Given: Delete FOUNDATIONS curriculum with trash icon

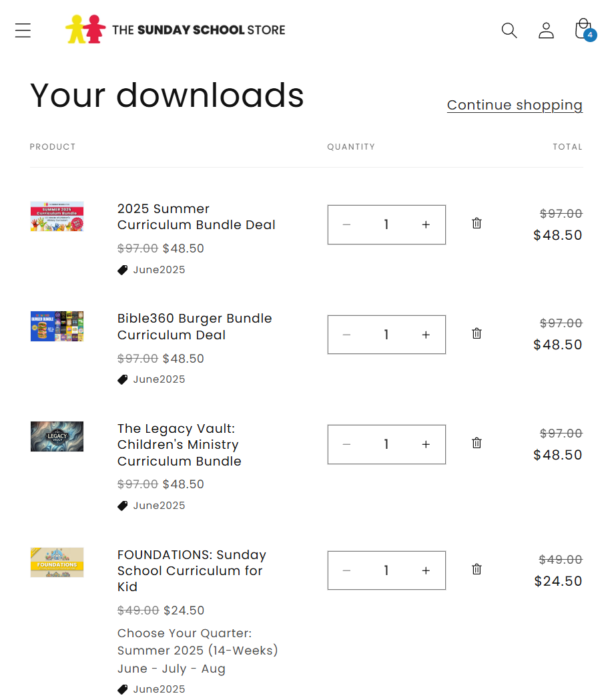Looking at the screenshot, I should (x=477, y=569).
